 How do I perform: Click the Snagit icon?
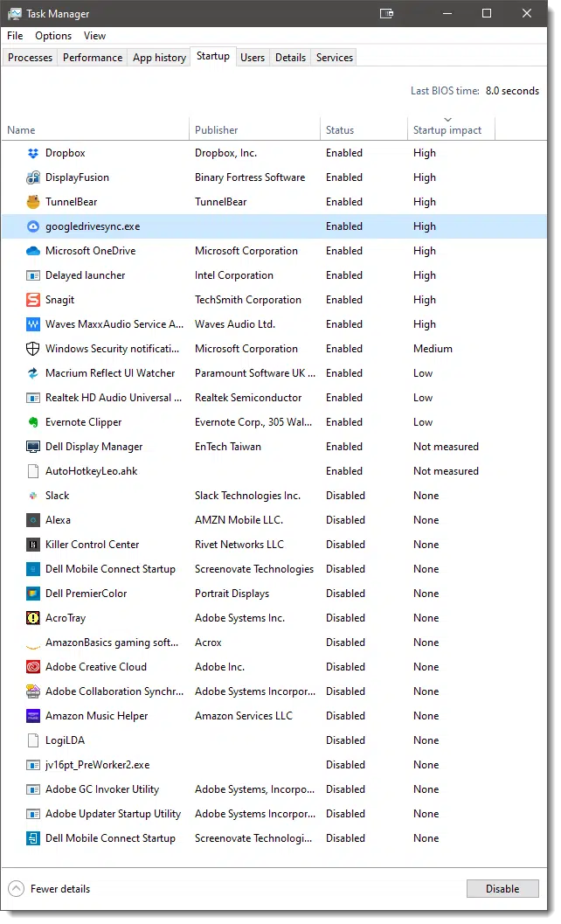coord(33,300)
